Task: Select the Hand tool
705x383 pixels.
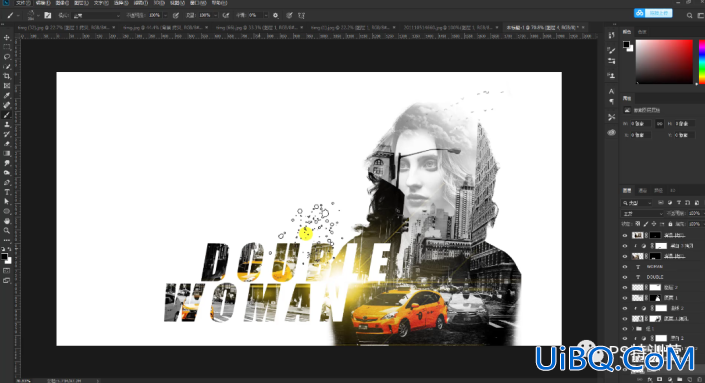Action: 7,221
